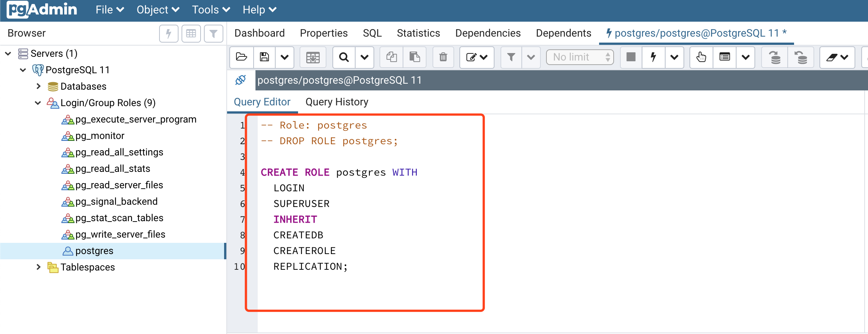Expand the Tablespaces tree node
Screen dimensions: 868x334
click(38, 267)
